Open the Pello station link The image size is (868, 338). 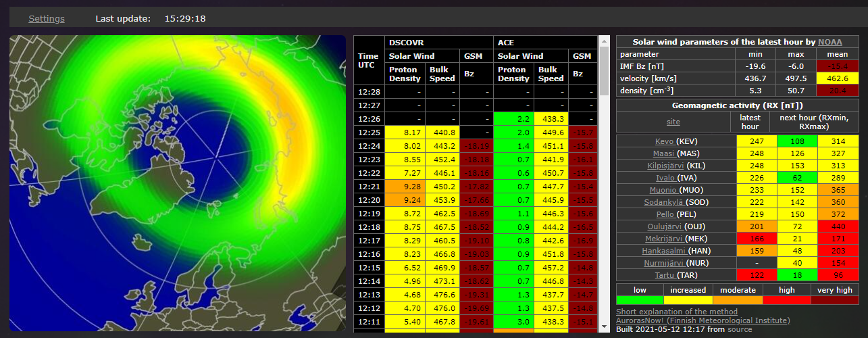(667, 214)
